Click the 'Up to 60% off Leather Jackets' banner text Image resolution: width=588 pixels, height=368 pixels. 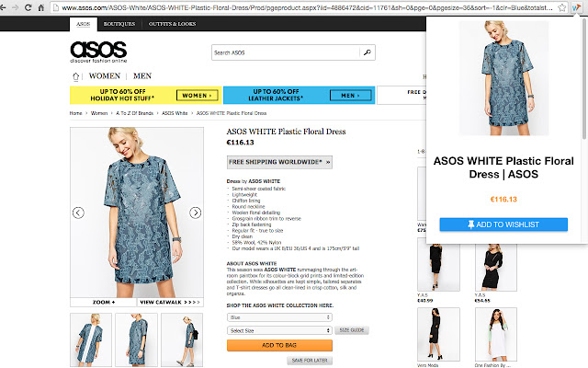276,95
